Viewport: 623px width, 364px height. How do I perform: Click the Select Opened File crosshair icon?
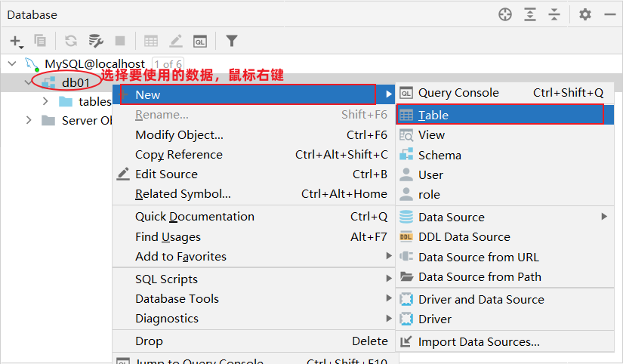click(x=505, y=14)
